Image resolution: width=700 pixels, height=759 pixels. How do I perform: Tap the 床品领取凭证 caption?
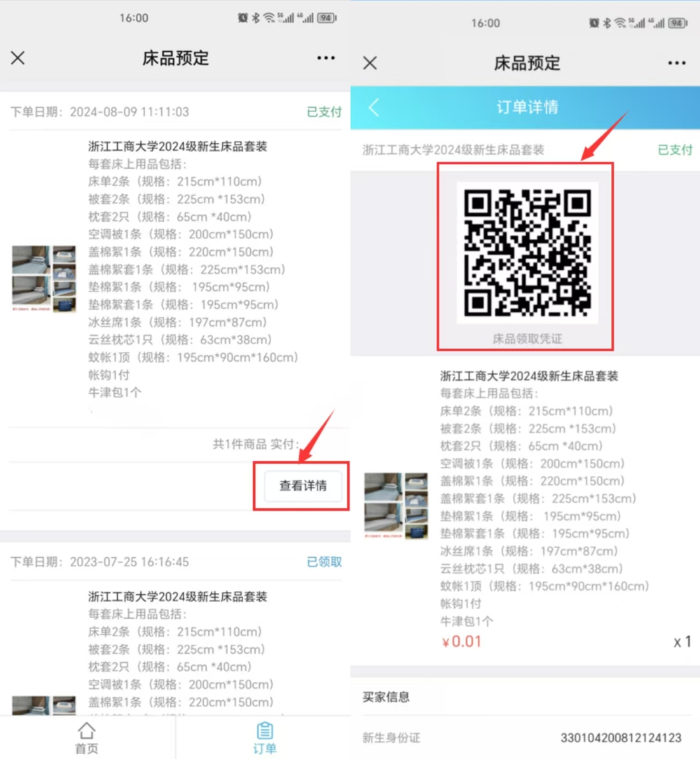point(527,339)
